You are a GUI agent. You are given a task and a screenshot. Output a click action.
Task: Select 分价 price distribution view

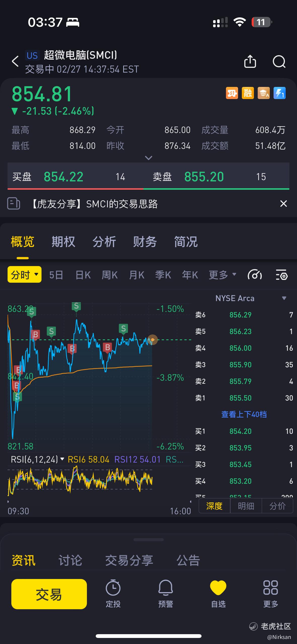pyautogui.click(x=278, y=506)
